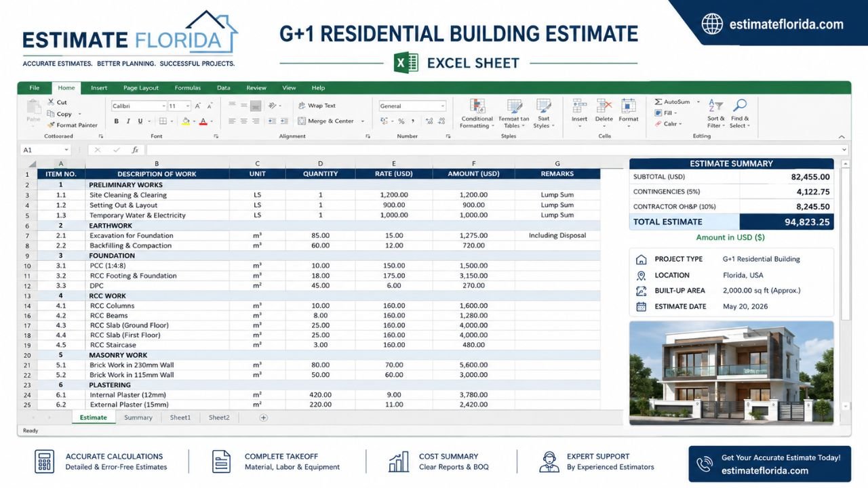The height and width of the screenshot is (488, 868).
Task: Open the Sheet1 sheet tab
Action: coord(180,418)
